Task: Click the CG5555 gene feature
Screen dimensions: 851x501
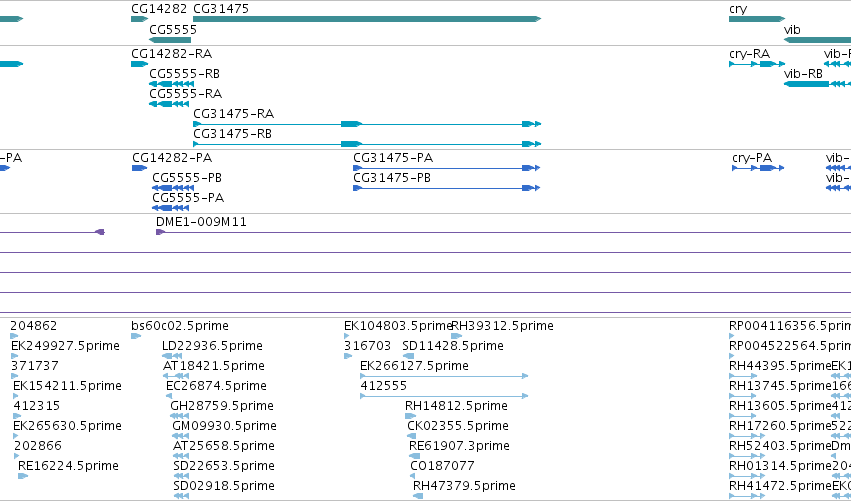Action: coord(170,40)
